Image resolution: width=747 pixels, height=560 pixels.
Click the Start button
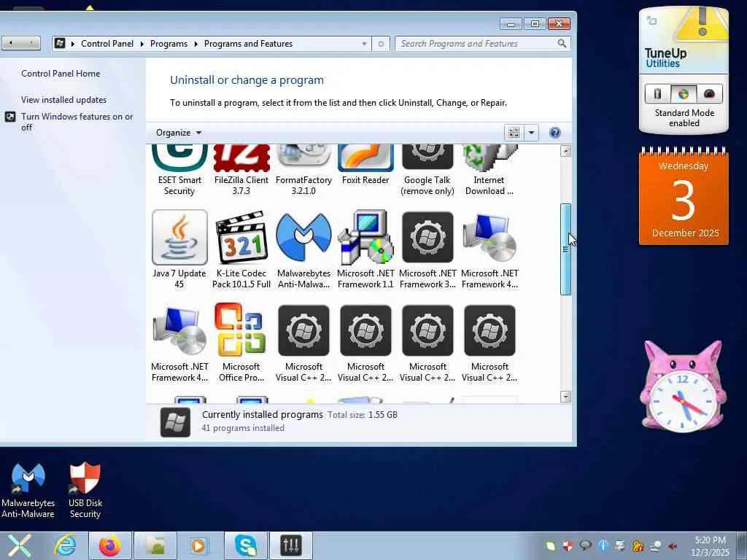(19, 545)
